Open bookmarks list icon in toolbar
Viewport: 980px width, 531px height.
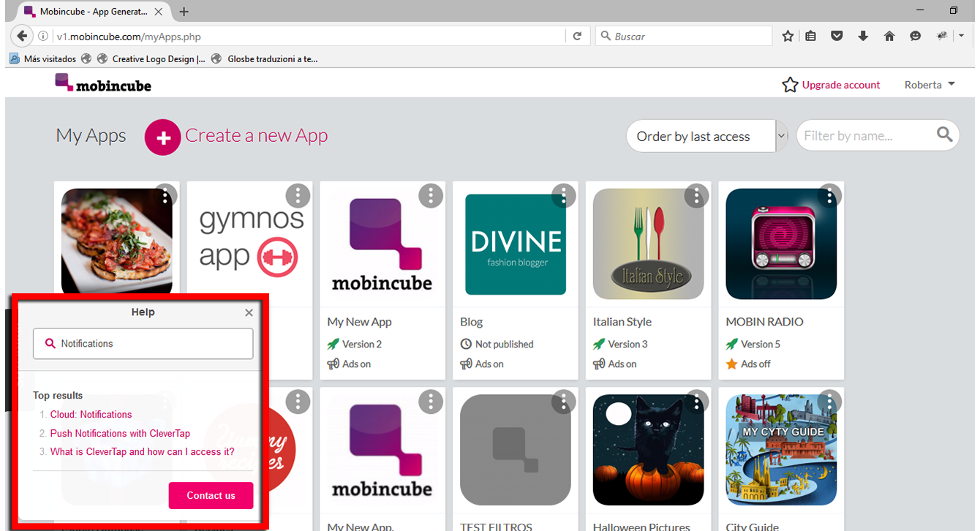click(x=810, y=36)
